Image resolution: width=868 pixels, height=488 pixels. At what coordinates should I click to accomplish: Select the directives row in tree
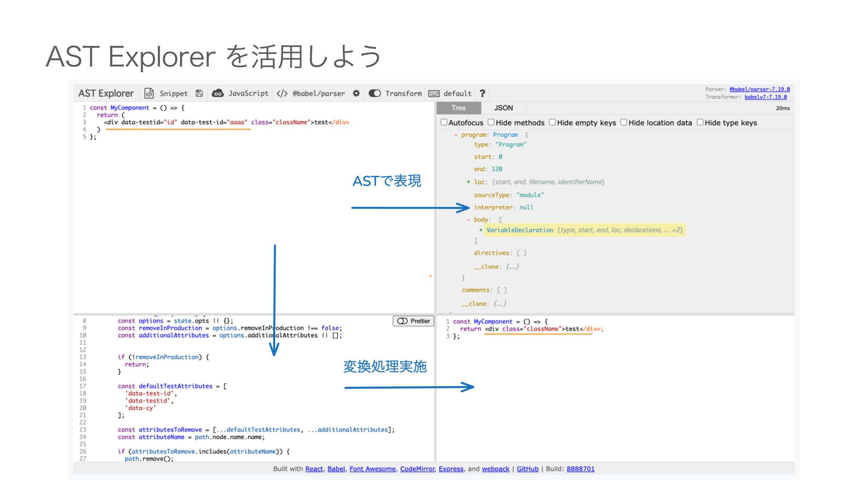click(500, 253)
